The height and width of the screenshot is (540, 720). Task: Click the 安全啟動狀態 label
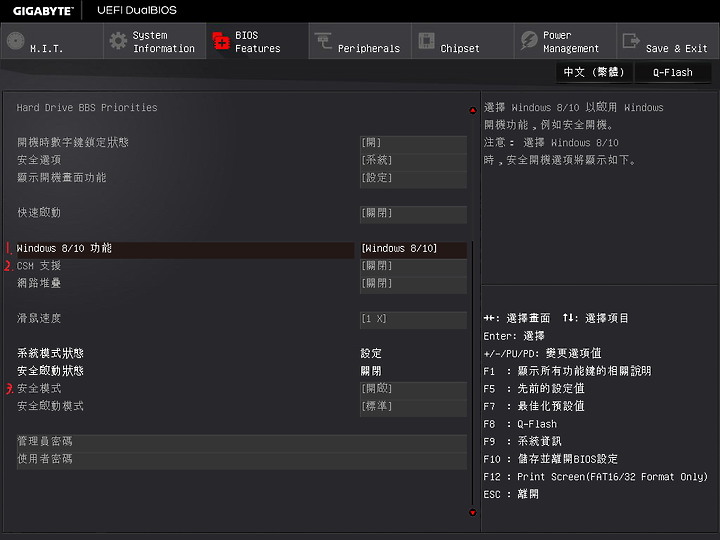click(50, 371)
